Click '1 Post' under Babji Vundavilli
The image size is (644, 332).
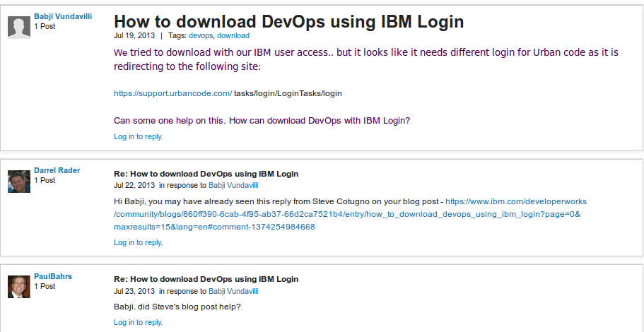45,26
